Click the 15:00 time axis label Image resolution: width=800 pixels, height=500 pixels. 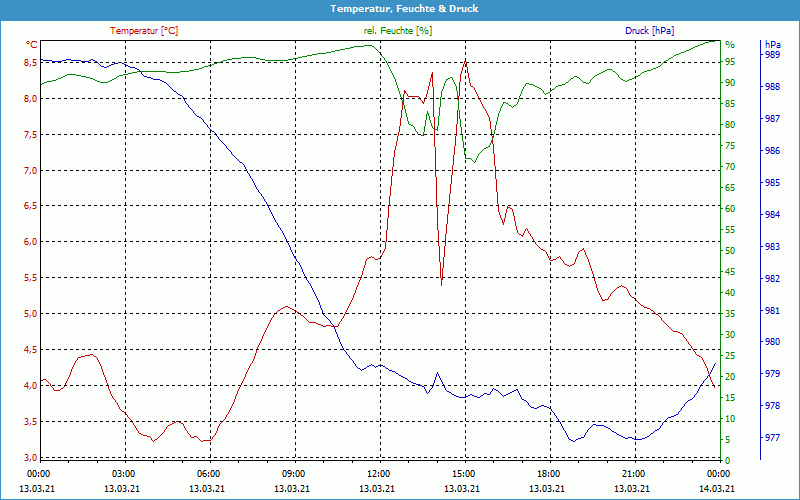[462, 474]
